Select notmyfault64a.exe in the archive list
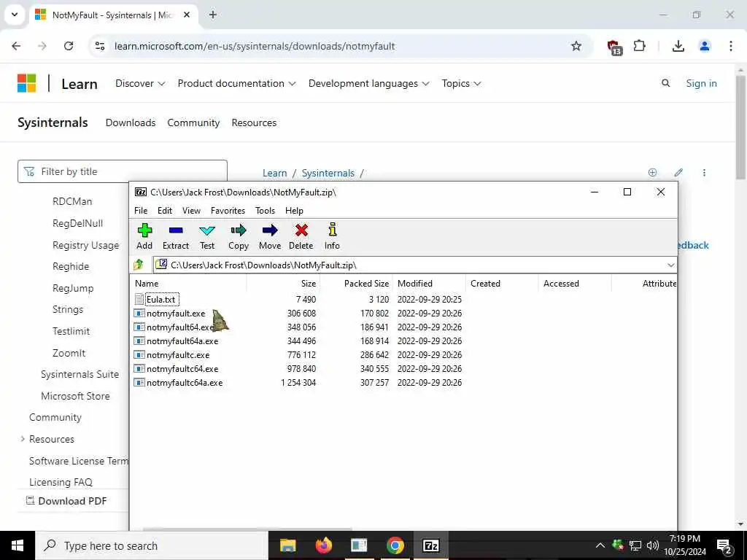747x560 pixels. tap(182, 341)
